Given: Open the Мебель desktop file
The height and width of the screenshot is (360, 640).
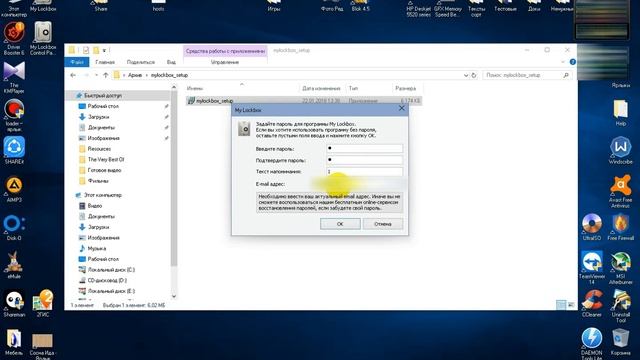Looking at the screenshot, I should coord(14,341).
